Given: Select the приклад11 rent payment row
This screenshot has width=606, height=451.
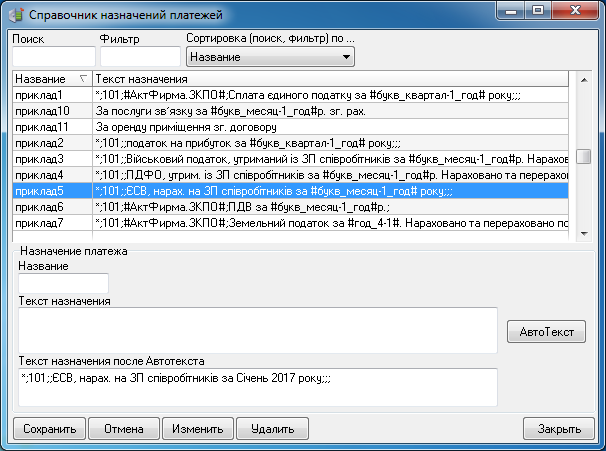Looking at the screenshot, I should [x=300, y=127].
